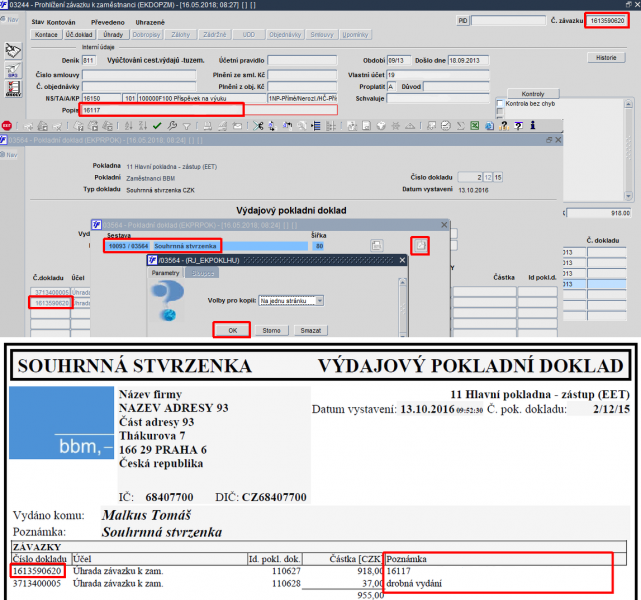The height and width of the screenshot is (600, 641).
Task: Click the Objednávky button
Action: (285, 35)
